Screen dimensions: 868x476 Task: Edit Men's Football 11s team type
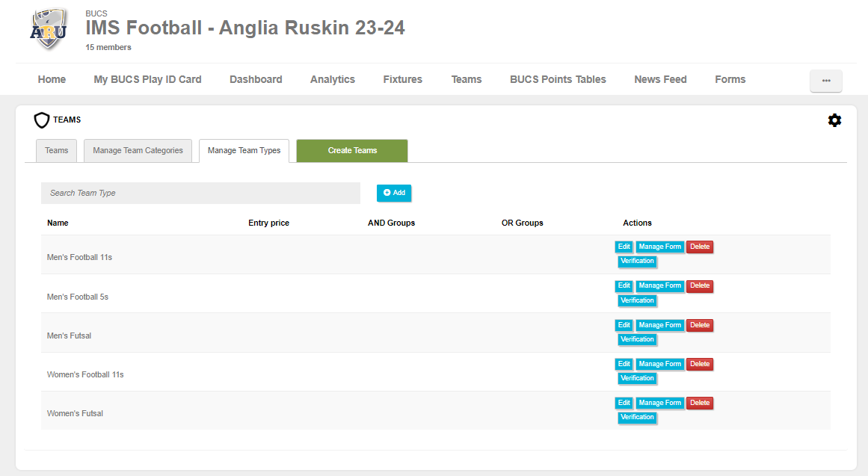pyautogui.click(x=624, y=247)
